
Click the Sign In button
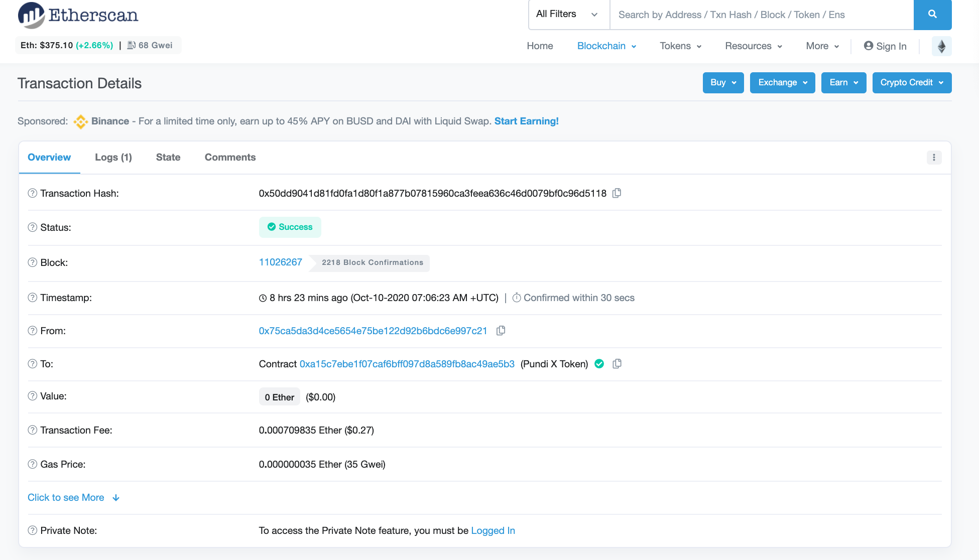[885, 46]
